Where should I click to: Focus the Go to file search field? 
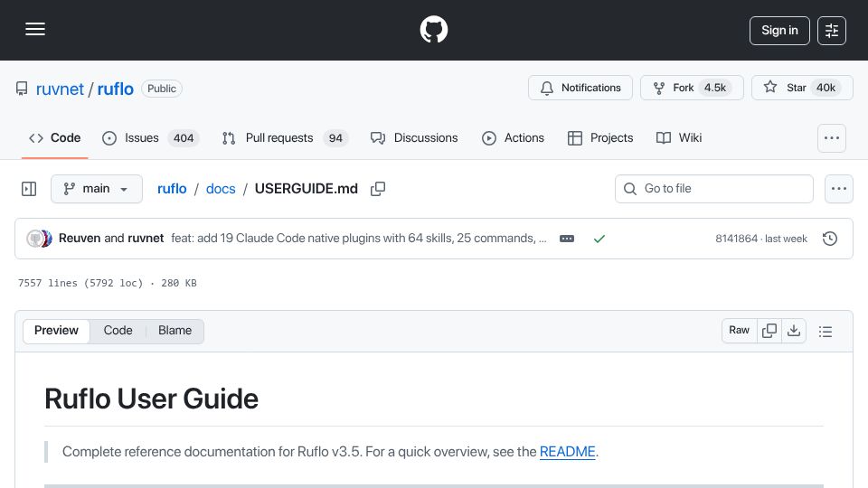714,189
